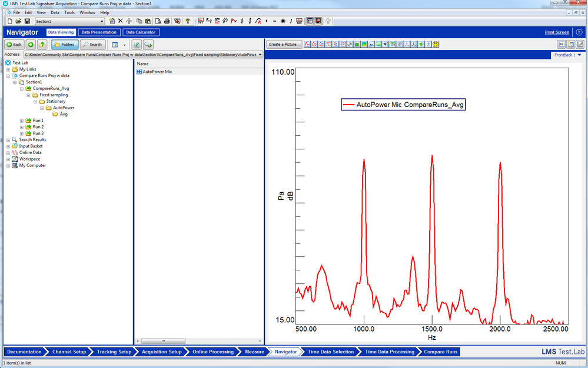
Task: Toggle the red save-state button in the main toolbar
Action: point(318,21)
